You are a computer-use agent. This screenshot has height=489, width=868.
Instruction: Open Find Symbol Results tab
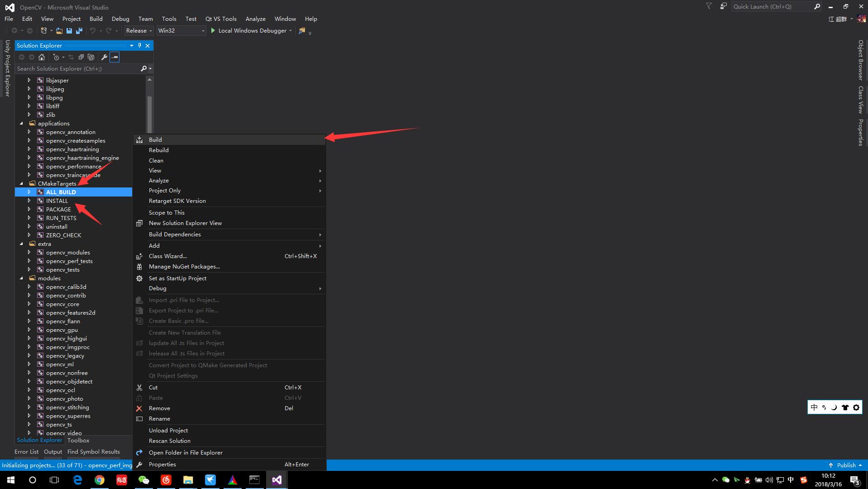[94, 451]
